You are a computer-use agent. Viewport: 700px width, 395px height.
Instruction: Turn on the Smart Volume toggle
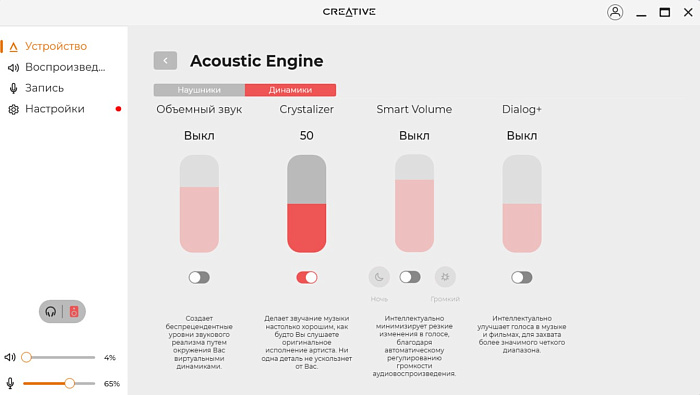coord(410,277)
